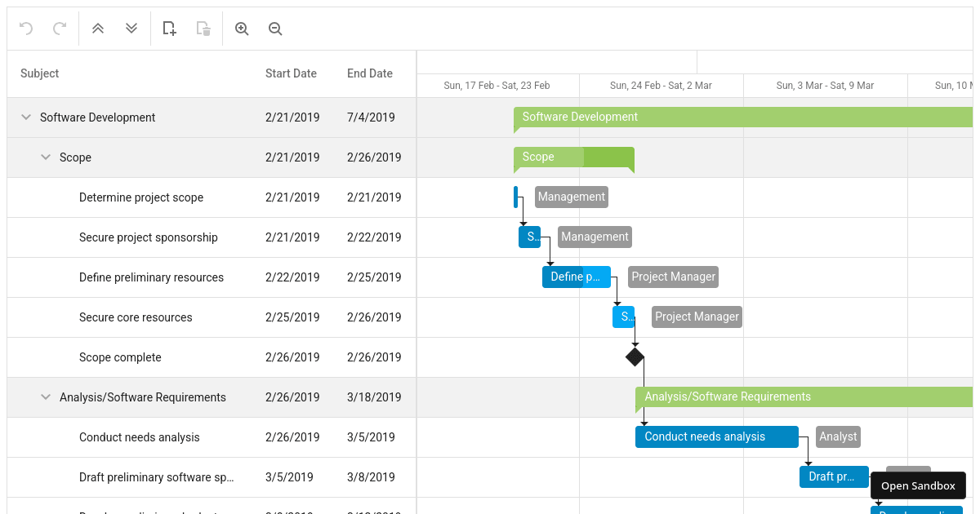Image resolution: width=980 pixels, height=514 pixels.
Task: Collapse the Analysis/Software Requirements group
Action: (46, 397)
